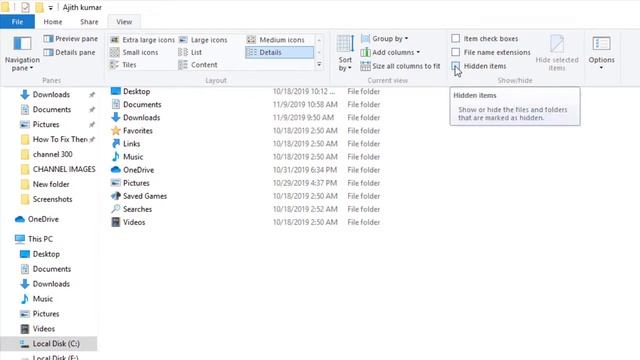Open New folder in sidebar

tap(51, 184)
